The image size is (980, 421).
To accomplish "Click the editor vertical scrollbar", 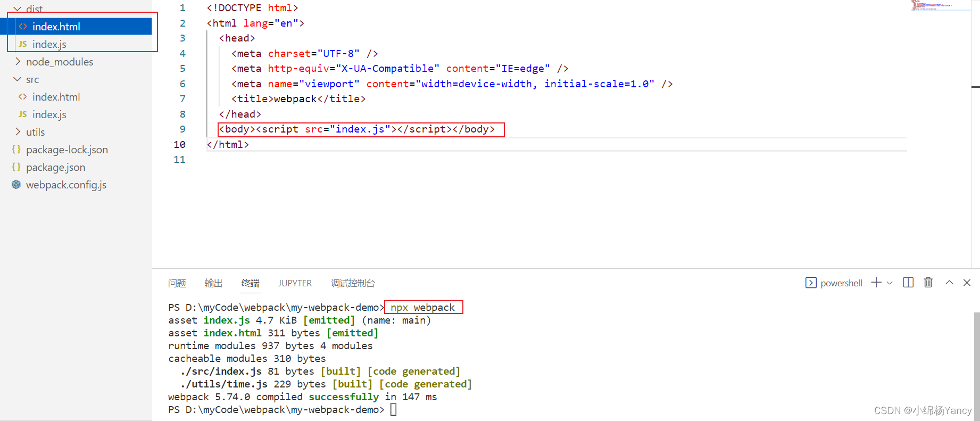I will 976,133.
